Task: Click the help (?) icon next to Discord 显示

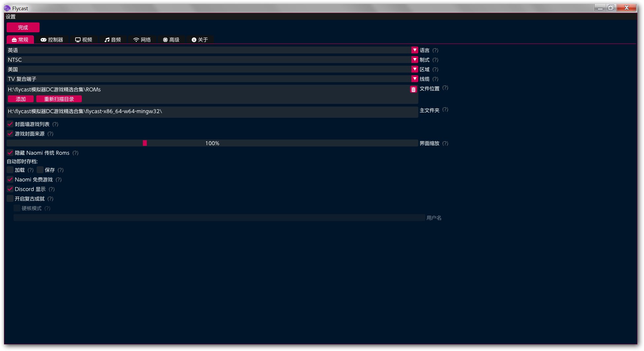Action: tap(51, 189)
